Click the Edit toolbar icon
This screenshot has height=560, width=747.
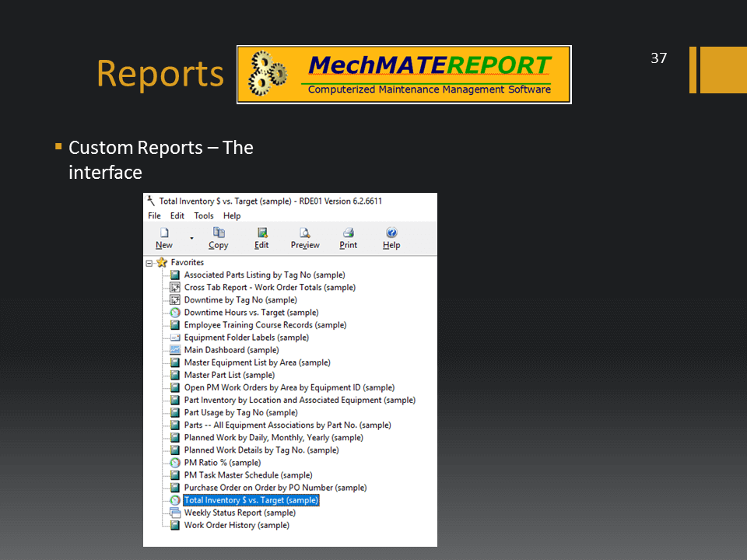[262, 233]
